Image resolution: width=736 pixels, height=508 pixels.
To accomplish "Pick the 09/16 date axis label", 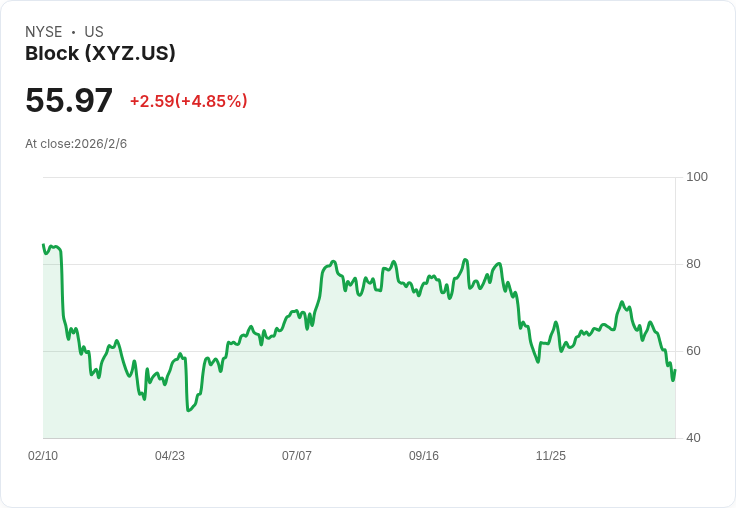I will coord(424,456).
